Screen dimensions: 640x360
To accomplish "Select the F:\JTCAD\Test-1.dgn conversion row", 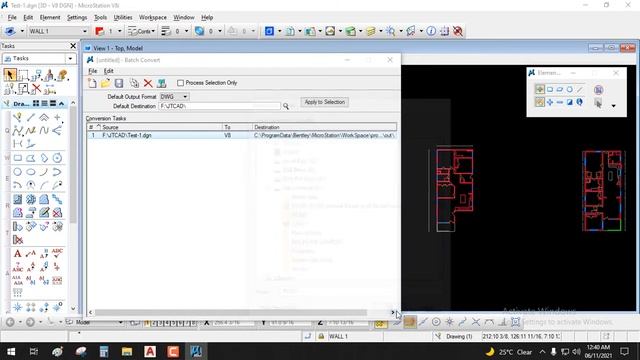I will pyautogui.click(x=242, y=136).
